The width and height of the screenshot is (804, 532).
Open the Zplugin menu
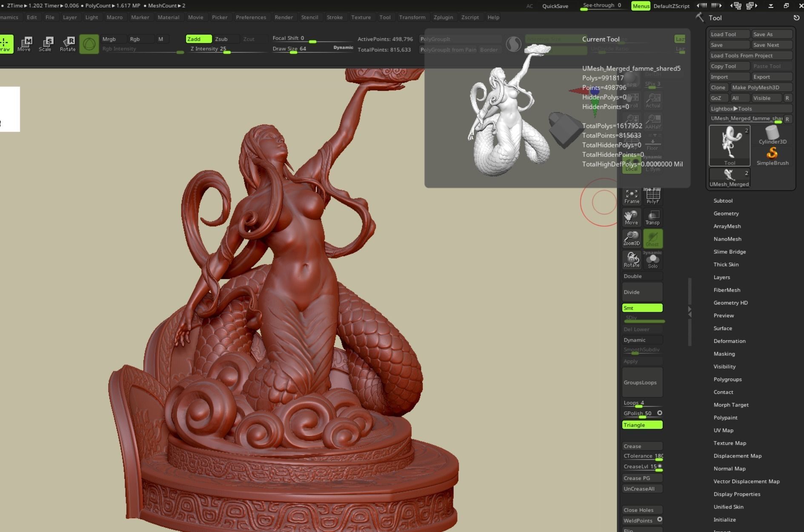click(x=443, y=17)
